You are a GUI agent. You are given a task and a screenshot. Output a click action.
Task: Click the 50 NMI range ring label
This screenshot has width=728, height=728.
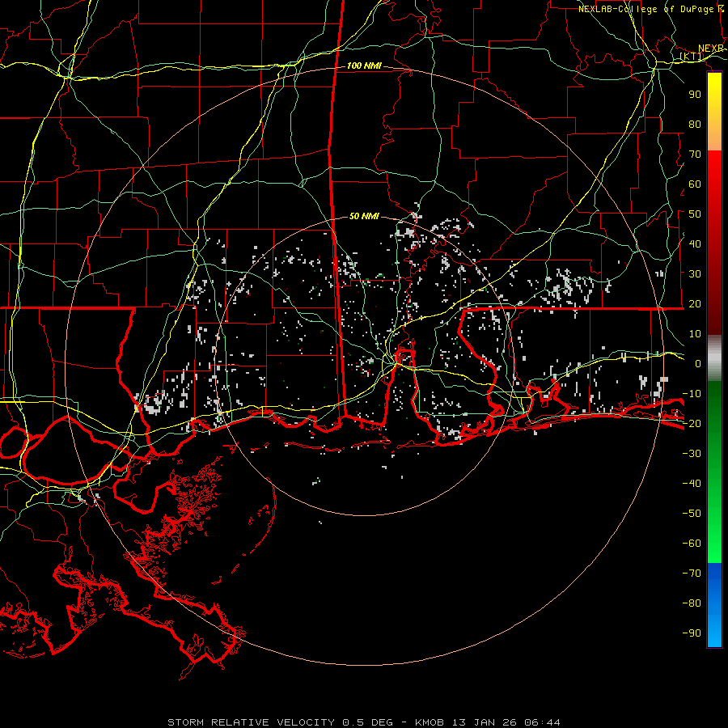point(364,216)
